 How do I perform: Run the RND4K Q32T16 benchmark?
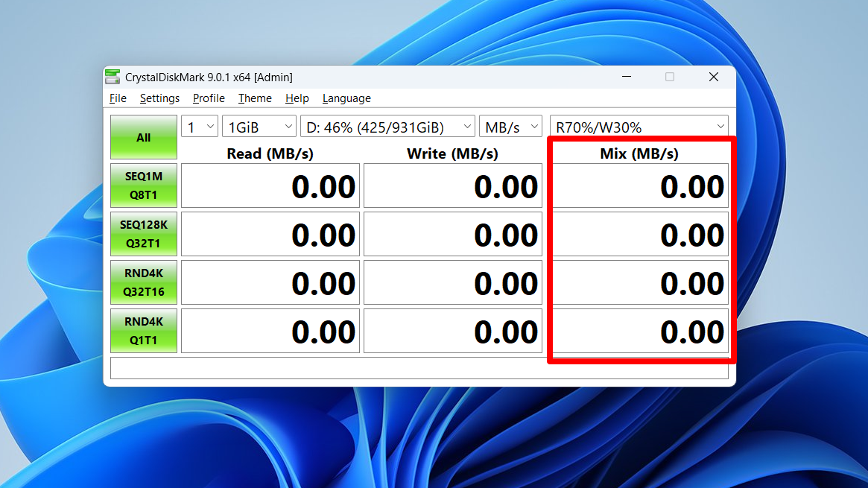(143, 282)
